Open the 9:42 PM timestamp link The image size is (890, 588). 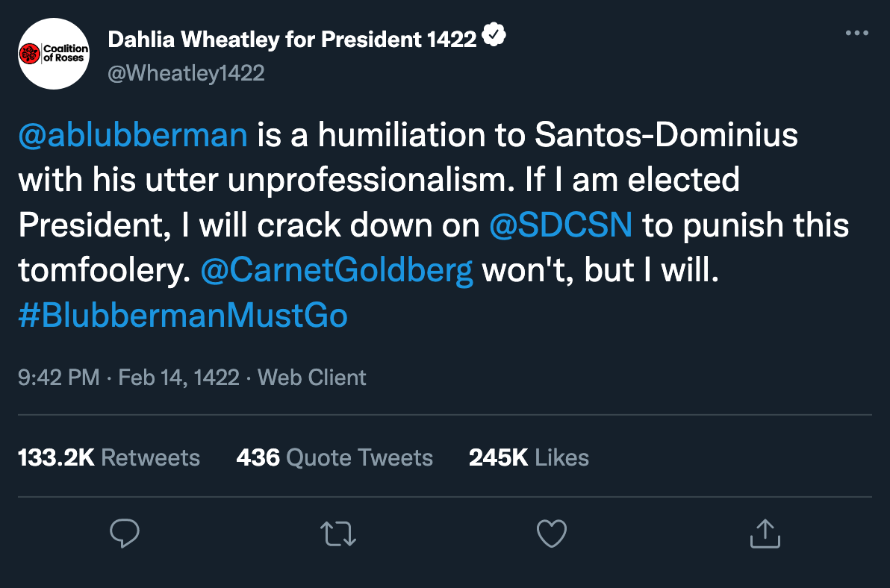click(59, 378)
